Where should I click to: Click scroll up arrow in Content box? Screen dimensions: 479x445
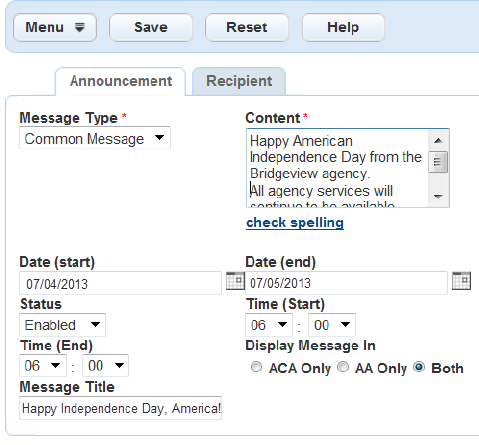[x=438, y=141]
